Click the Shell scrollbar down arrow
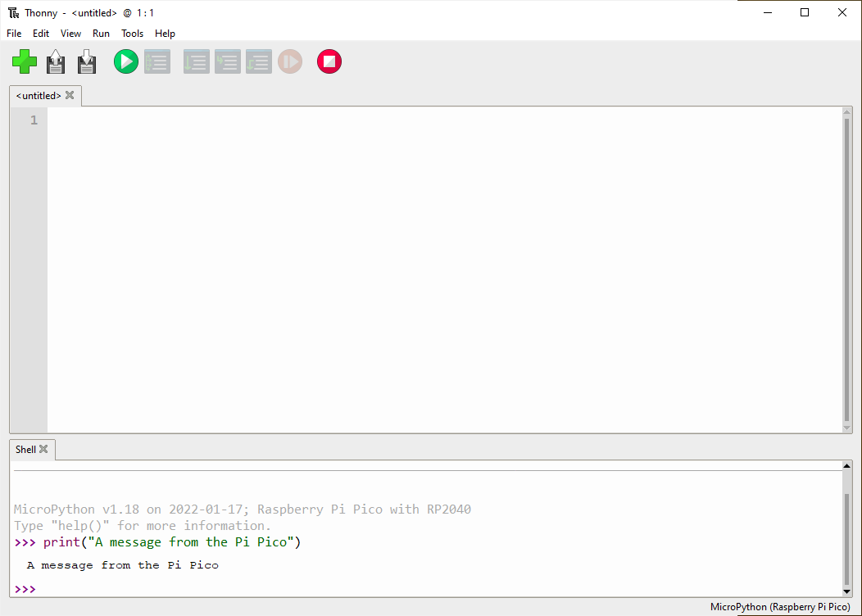 pyautogui.click(x=847, y=591)
